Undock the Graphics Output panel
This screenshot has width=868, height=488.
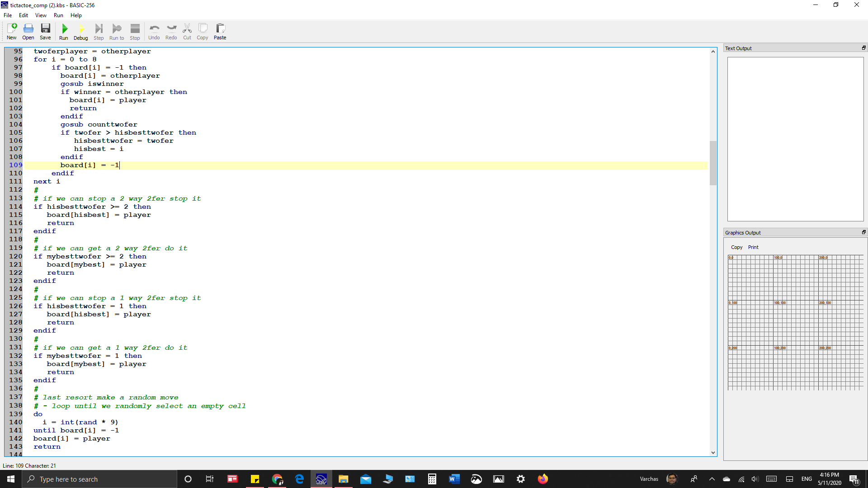(864, 232)
